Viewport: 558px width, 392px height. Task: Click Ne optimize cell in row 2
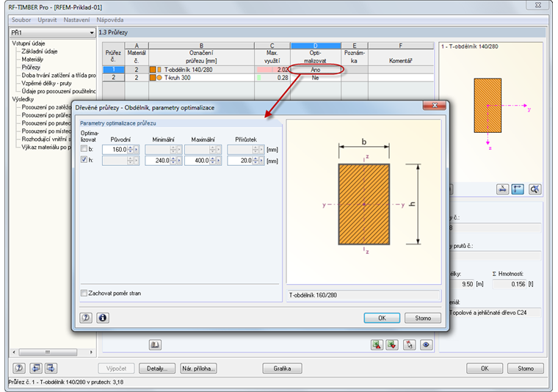[316, 78]
